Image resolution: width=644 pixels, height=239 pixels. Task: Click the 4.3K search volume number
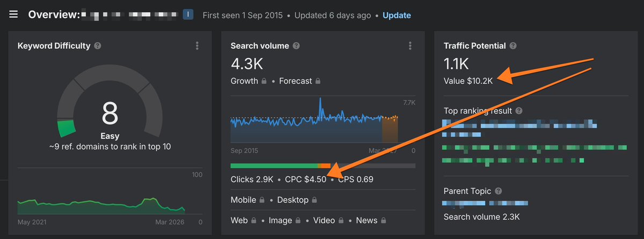[x=247, y=64]
